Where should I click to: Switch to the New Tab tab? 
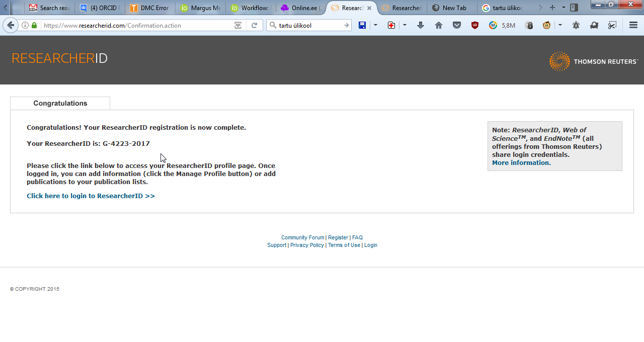[x=452, y=8]
